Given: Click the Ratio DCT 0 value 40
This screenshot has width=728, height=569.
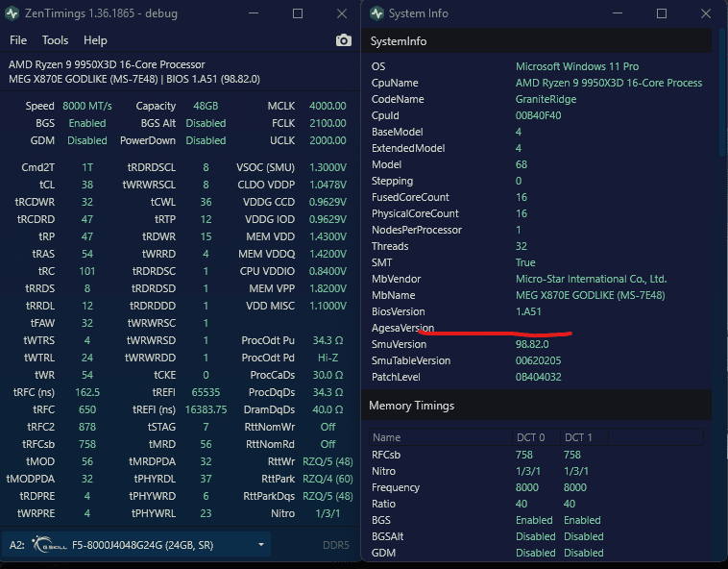Looking at the screenshot, I should [x=522, y=504].
